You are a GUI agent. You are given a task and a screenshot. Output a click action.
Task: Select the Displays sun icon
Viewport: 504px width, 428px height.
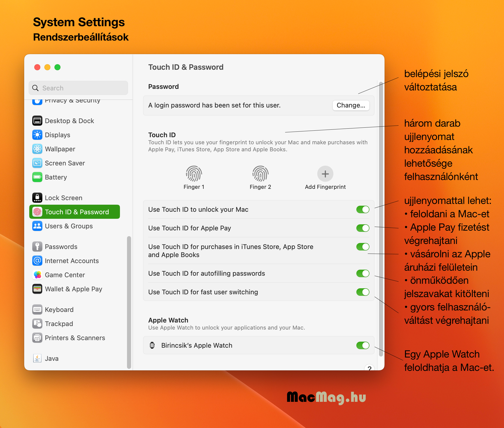pos(37,135)
